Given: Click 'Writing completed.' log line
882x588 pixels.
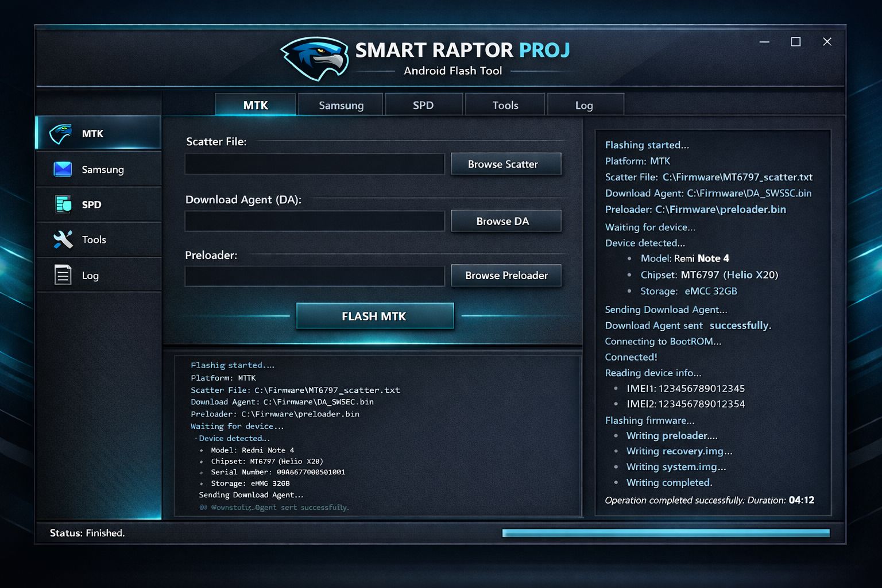Looking at the screenshot, I should (670, 482).
